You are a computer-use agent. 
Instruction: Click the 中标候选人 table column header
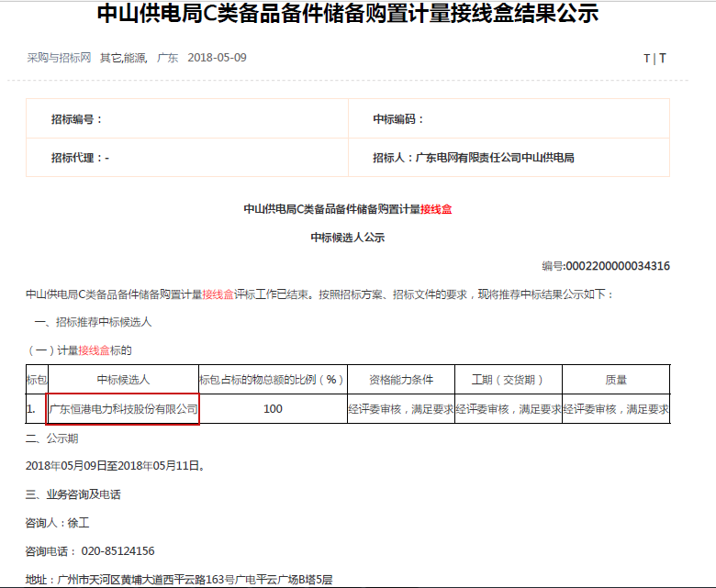pos(123,380)
